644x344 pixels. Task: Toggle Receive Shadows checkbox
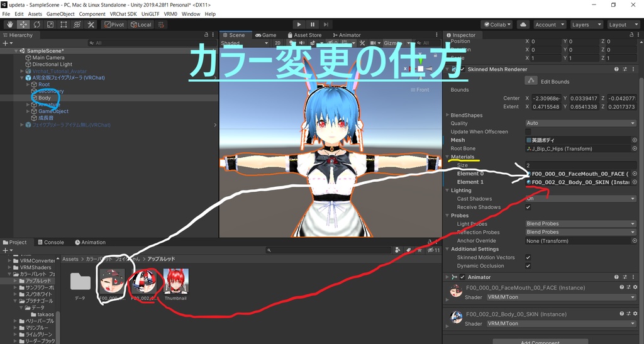click(x=528, y=208)
